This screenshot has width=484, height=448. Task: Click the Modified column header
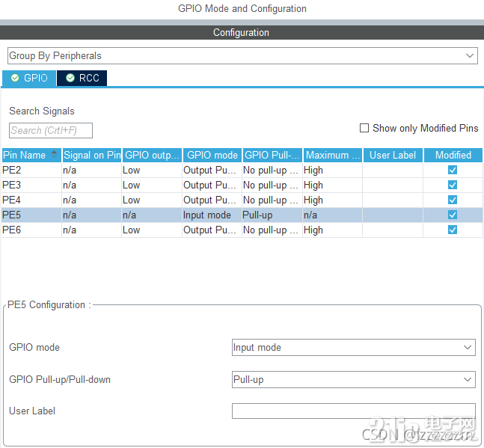pyautogui.click(x=453, y=155)
